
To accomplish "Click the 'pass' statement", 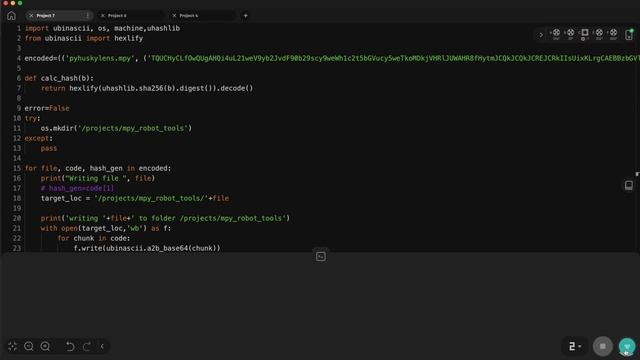I will 49,148.
